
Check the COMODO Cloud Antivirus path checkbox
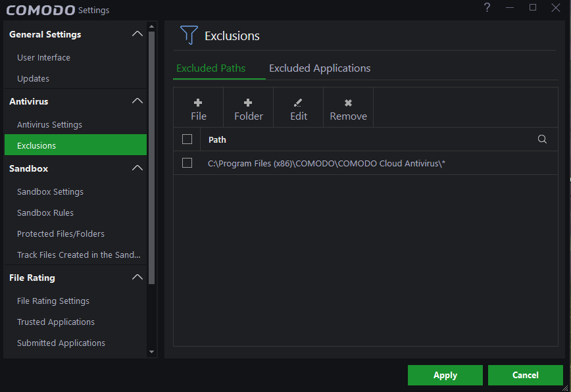[x=187, y=163]
